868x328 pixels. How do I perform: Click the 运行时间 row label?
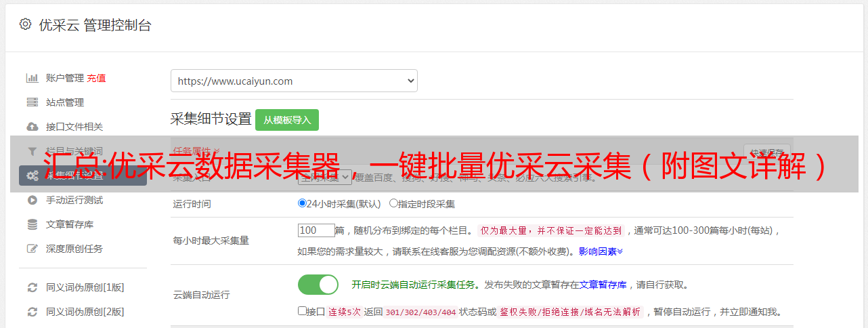pos(192,203)
